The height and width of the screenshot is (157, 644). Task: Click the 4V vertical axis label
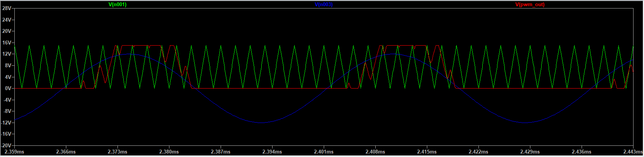click(x=8, y=77)
